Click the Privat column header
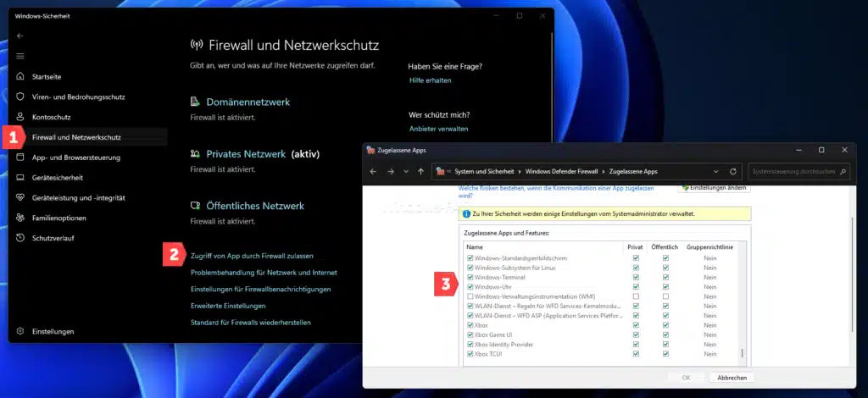The image size is (868, 398). coord(636,247)
